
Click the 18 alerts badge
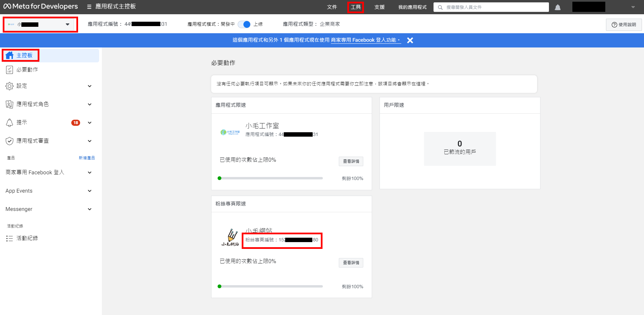coord(76,123)
